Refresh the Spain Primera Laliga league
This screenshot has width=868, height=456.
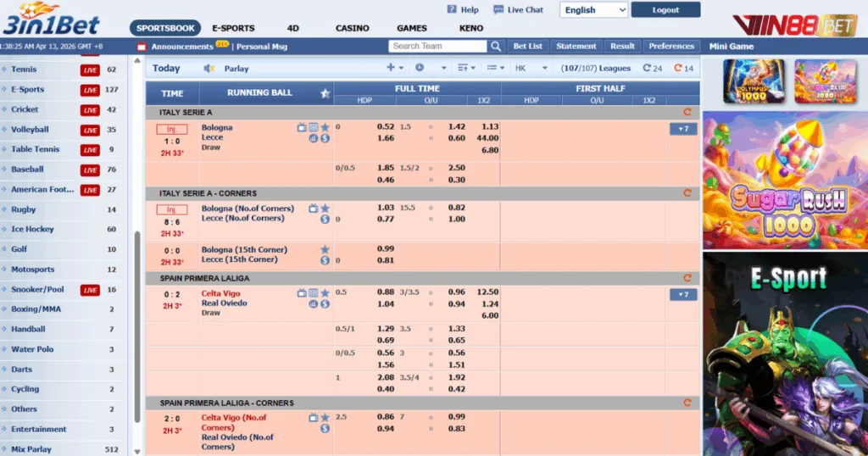point(687,278)
